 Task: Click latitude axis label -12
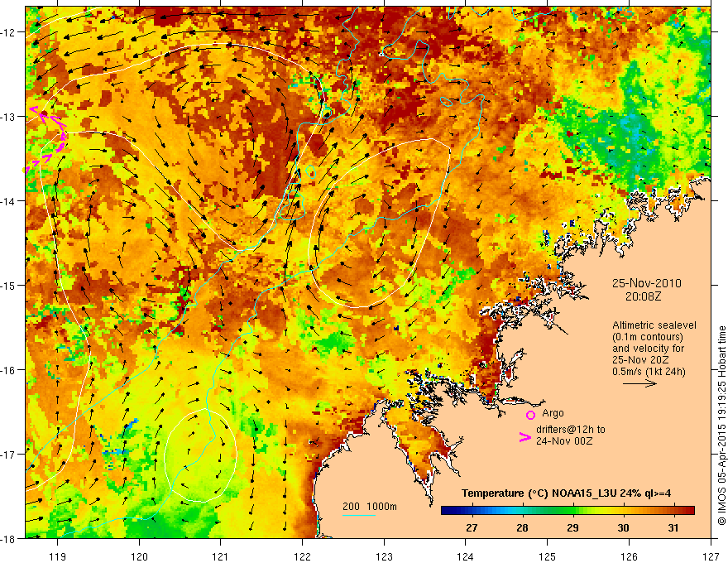9,32
